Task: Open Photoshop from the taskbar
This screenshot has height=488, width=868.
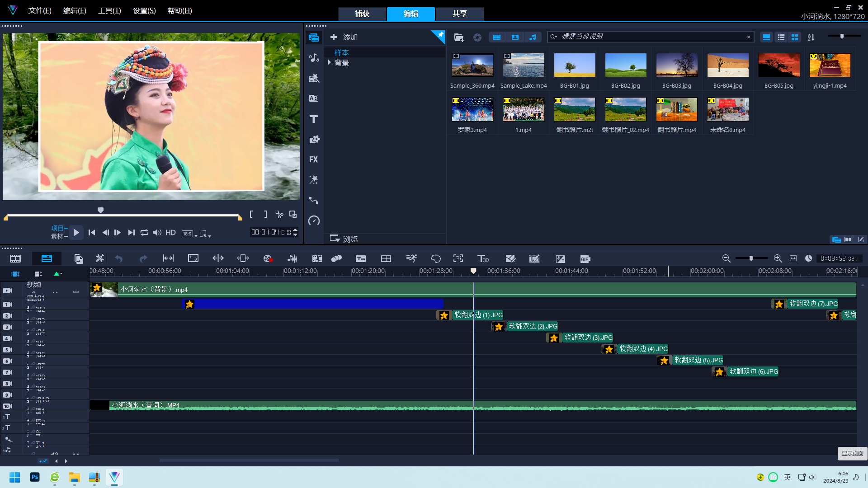Action: point(35,477)
